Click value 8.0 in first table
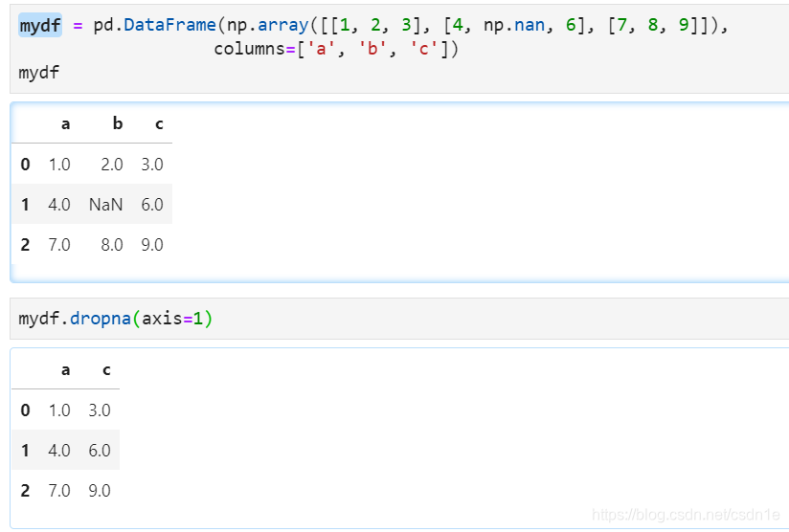 pos(112,245)
